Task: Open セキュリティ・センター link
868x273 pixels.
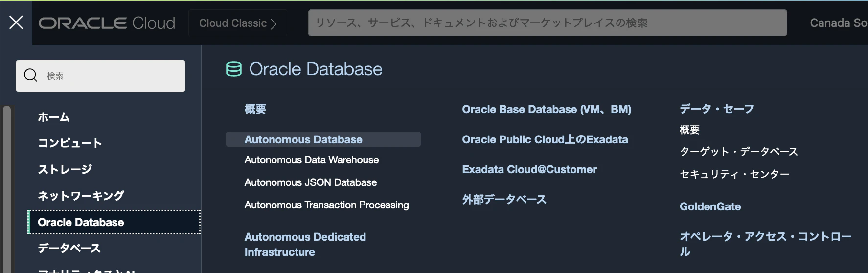Action: [x=734, y=174]
